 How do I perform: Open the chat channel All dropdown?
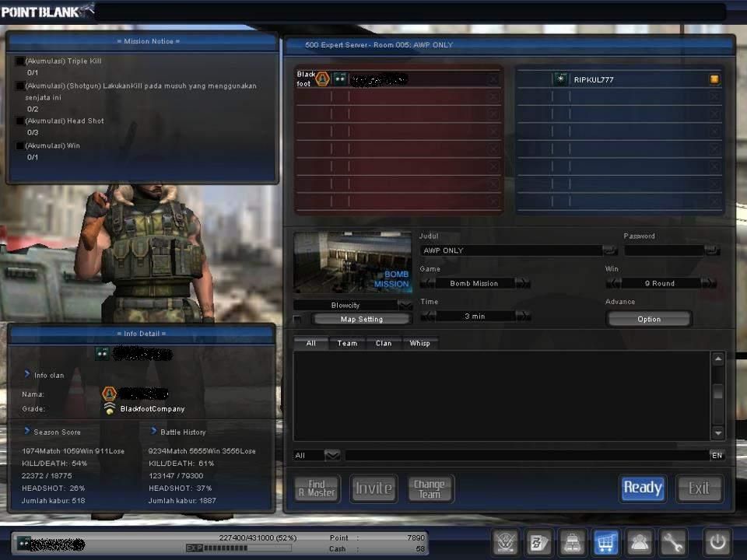click(332, 455)
